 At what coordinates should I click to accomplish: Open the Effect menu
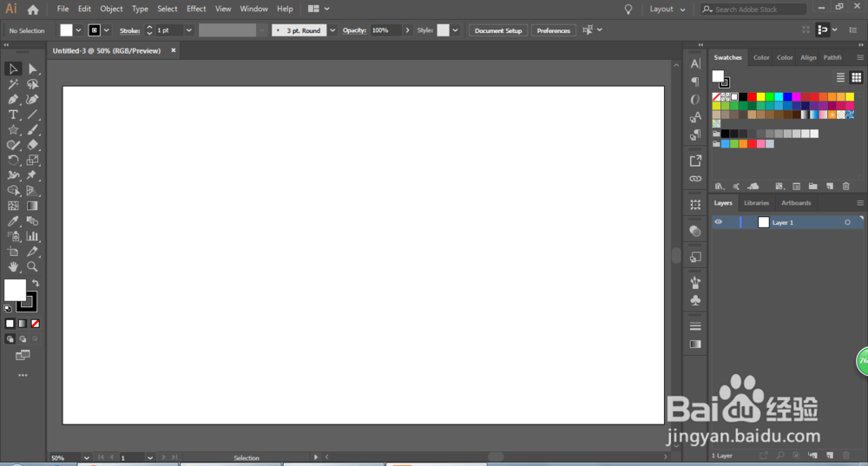tap(196, 9)
